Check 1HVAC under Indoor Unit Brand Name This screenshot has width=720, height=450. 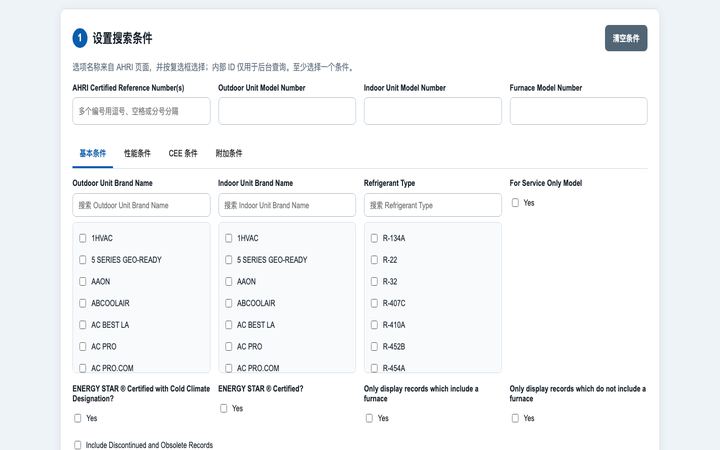click(229, 238)
